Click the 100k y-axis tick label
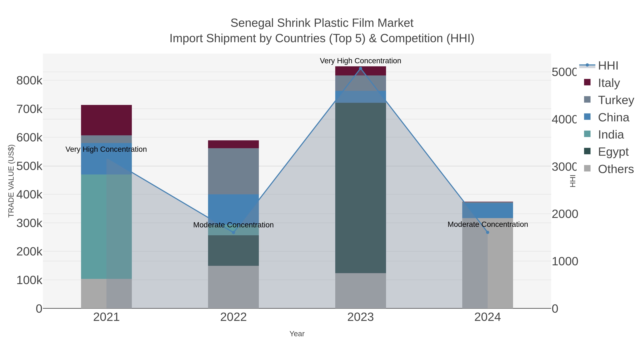 (29, 280)
